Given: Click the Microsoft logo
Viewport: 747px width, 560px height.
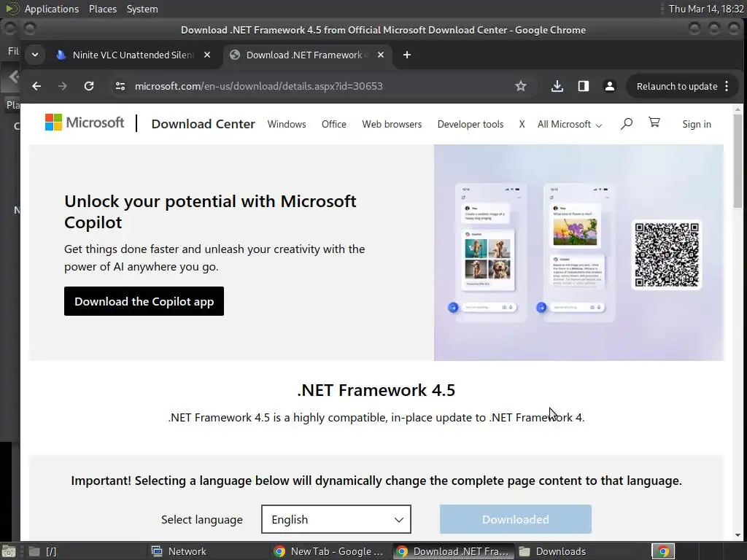Looking at the screenshot, I should (85, 122).
